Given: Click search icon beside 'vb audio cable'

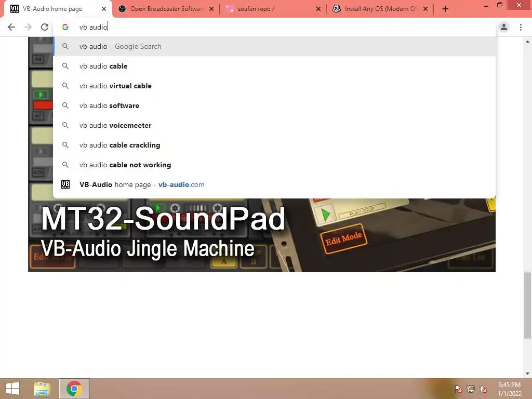Looking at the screenshot, I should tap(65, 66).
